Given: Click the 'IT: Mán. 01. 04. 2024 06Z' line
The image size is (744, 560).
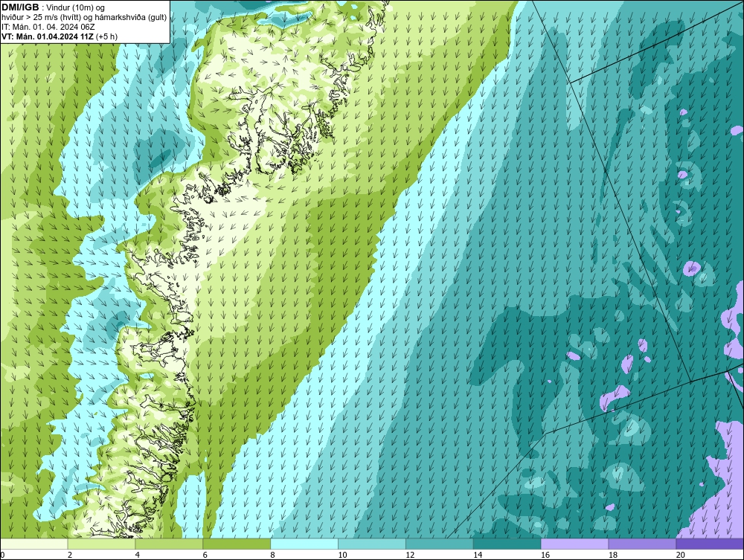Looking at the screenshot, I should point(48,27).
